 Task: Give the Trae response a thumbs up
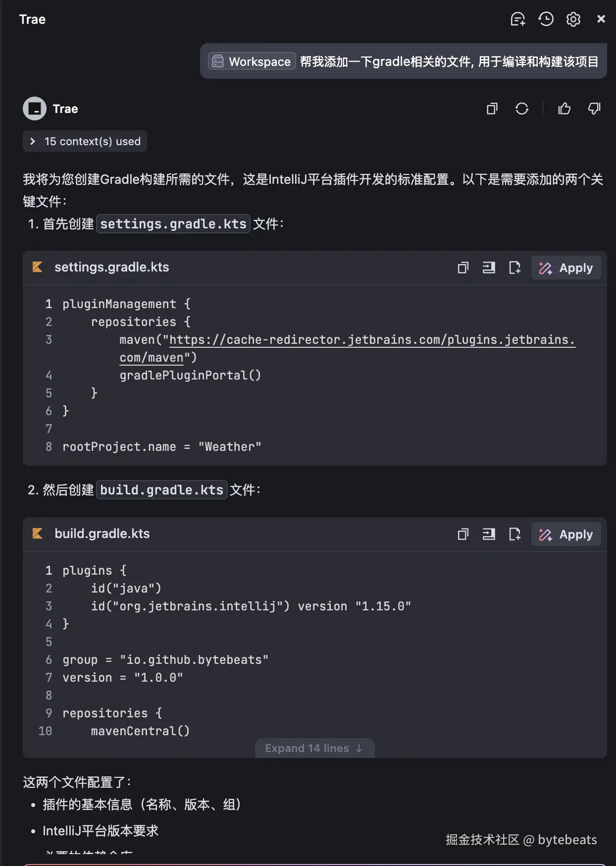pyautogui.click(x=565, y=108)
